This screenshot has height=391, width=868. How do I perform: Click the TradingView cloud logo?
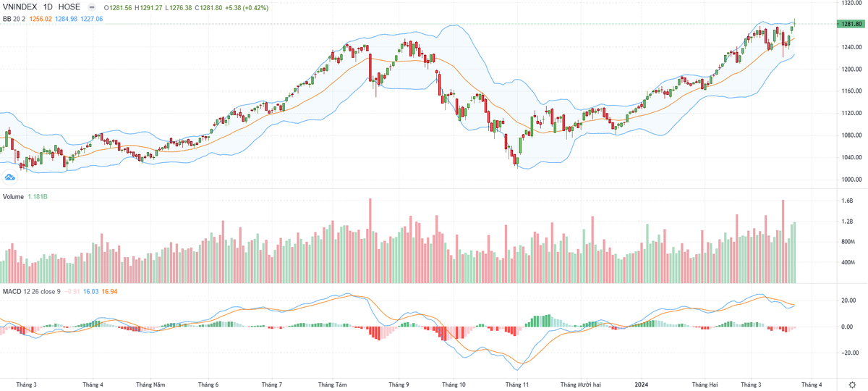[x=10, y=177]
